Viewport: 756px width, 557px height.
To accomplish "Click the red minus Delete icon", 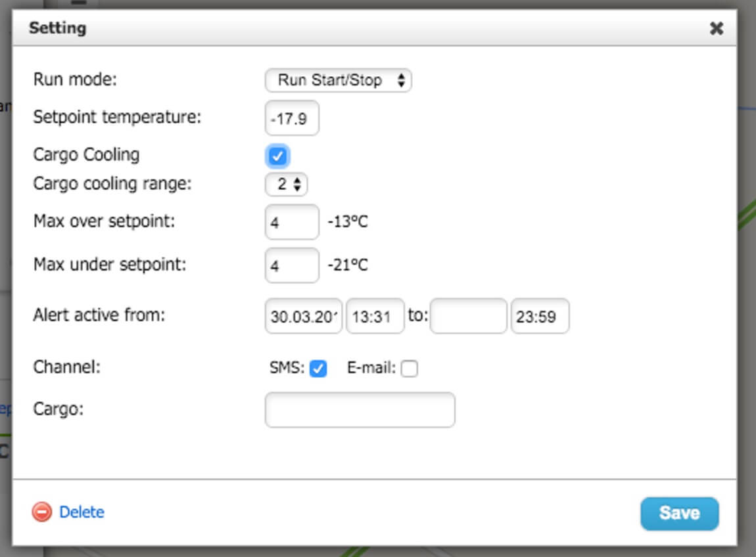I will 41,512.
